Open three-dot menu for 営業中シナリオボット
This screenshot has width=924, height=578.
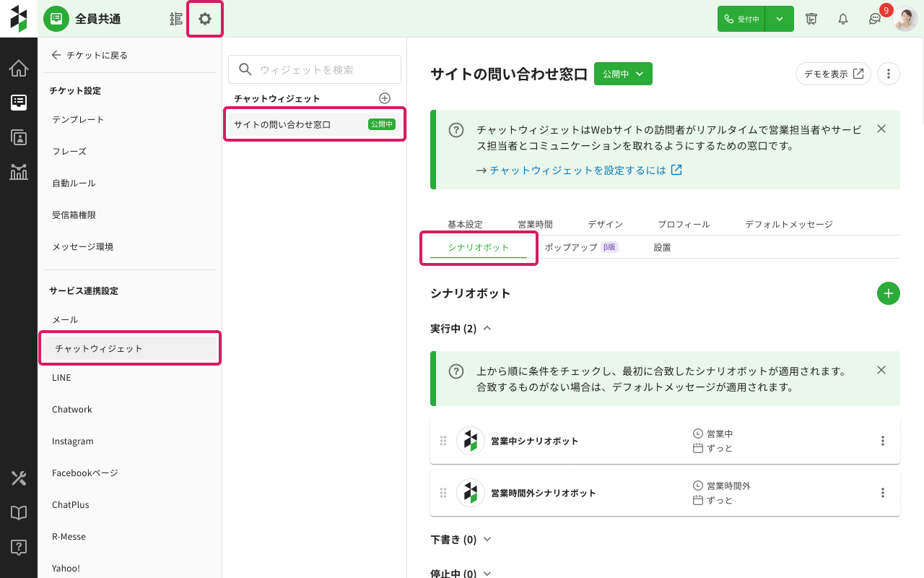click(x=882, y=441)
